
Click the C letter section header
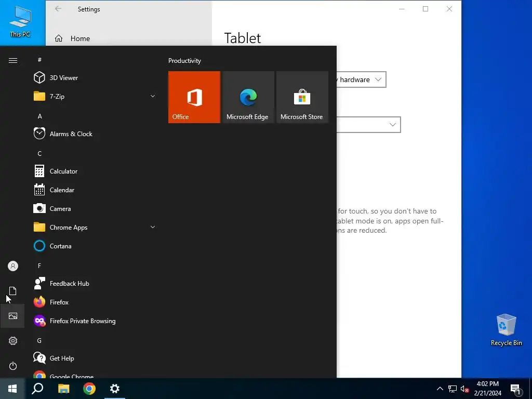[x=39, y=154]
